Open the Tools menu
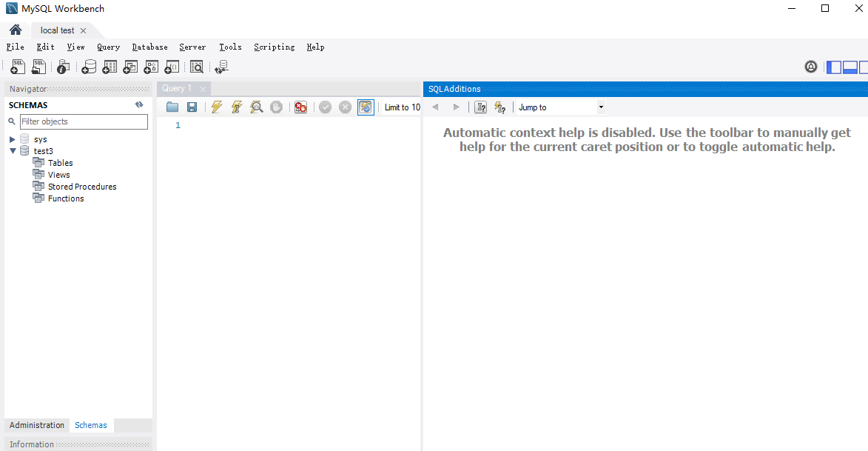The width and height of the screenshot is (868, 451). 230,47
